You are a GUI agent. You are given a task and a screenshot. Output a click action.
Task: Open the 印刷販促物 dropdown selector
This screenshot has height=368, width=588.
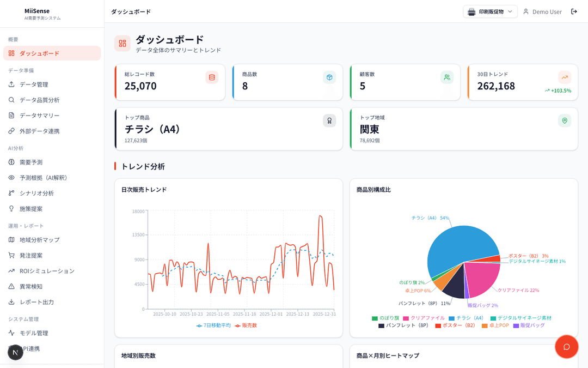click(490, 11)
